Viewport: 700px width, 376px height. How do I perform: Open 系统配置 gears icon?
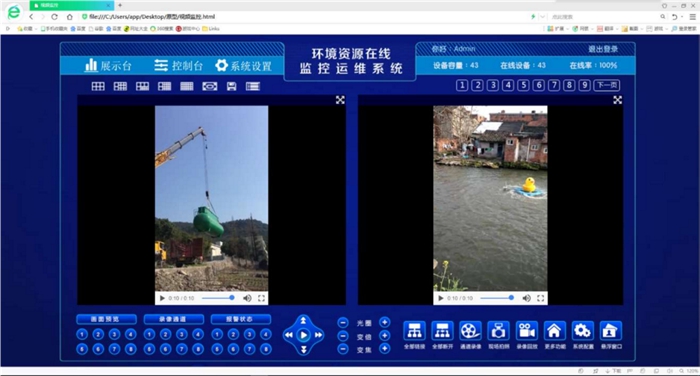(x=583, y=331)
